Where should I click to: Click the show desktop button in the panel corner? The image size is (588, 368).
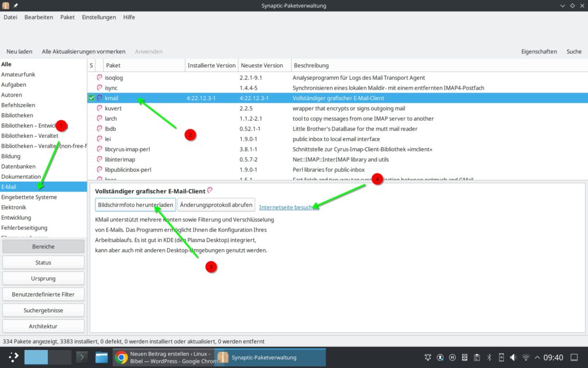click(x=574, y=357)
